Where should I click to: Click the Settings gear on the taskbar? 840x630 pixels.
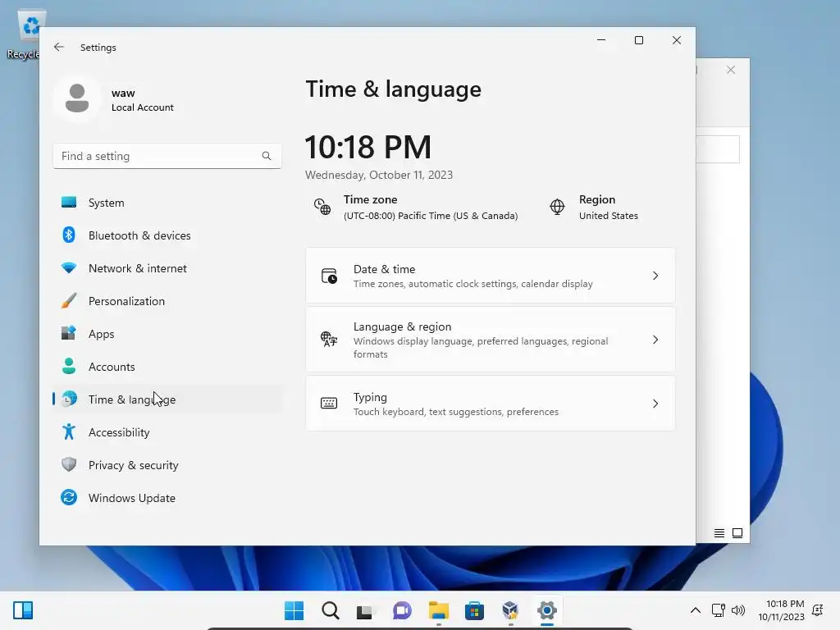[546, 610]
